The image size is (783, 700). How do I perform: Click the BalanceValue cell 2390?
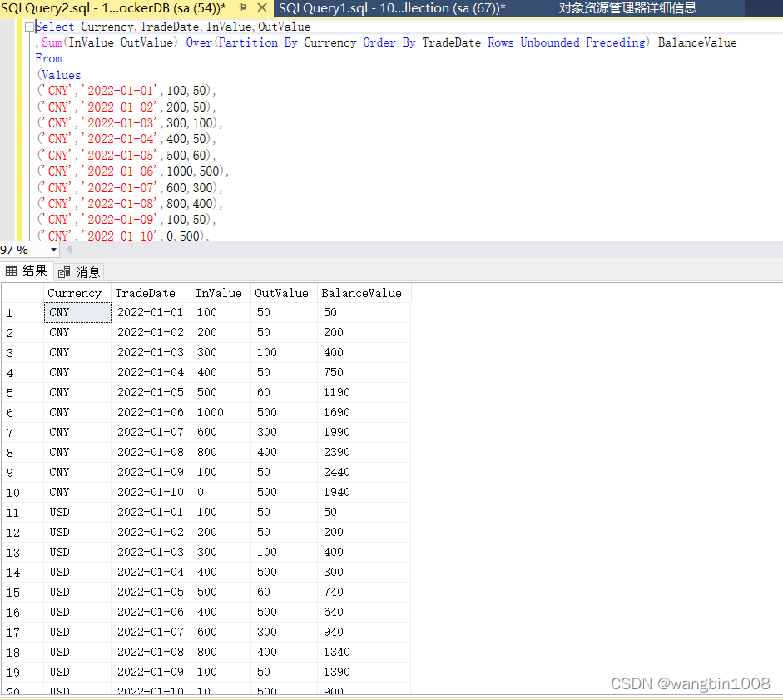364,452
